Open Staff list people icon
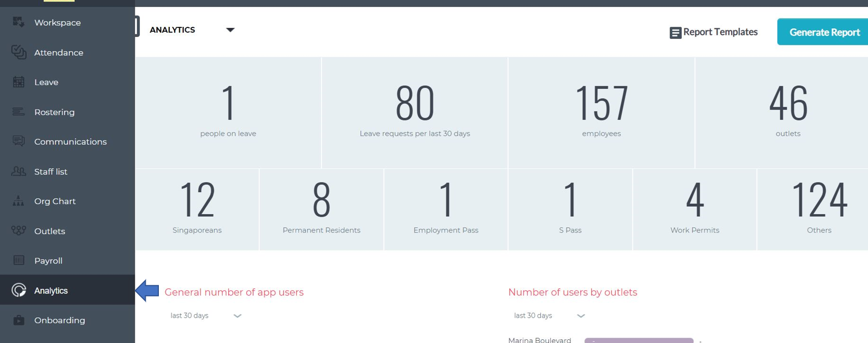The image size is (868, 343). pyautogui.click(x=18, y=171)
